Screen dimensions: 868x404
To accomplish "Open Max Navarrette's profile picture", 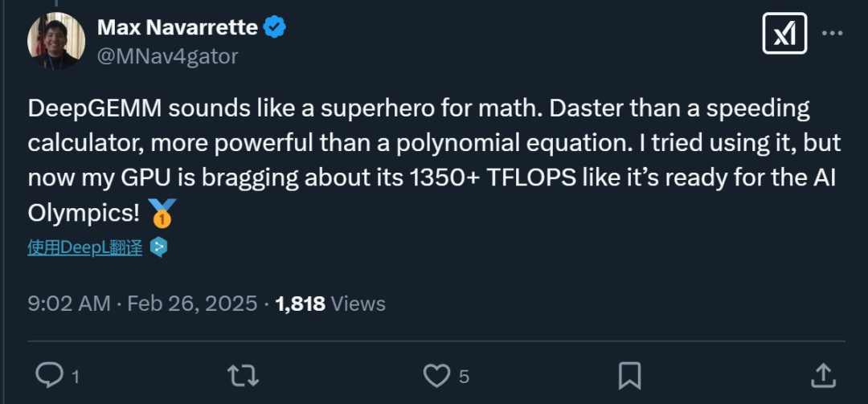I will tap(56, 41).
